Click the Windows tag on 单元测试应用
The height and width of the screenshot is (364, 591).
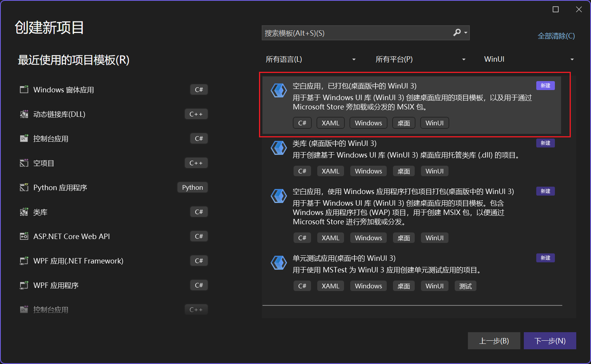[x=369, y=286]
